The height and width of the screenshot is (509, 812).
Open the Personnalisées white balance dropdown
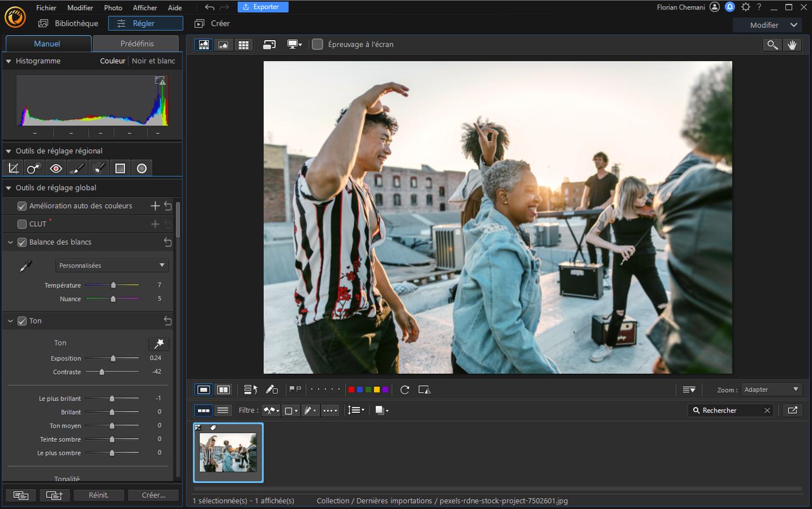click(112, 265)
